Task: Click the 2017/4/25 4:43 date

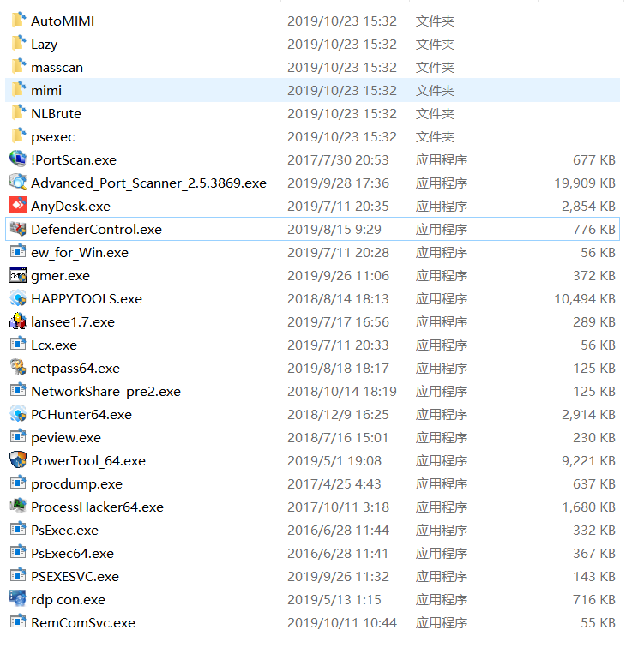Action: tap(334, 484)
